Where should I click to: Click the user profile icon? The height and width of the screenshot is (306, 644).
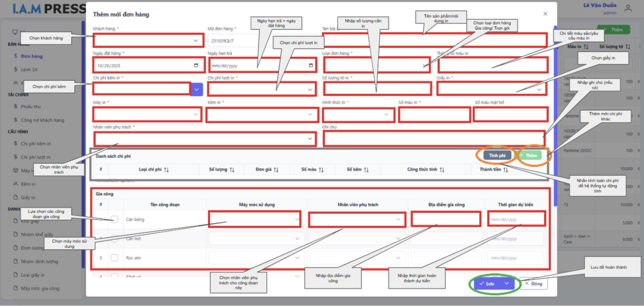(x=628, y=8)
